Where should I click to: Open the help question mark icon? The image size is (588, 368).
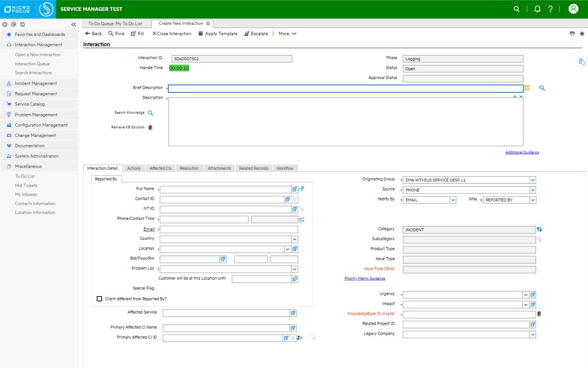(x=551, y=9)
